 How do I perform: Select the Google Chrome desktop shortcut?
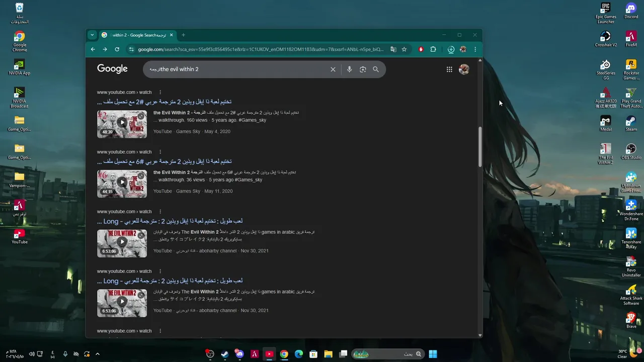20,41
